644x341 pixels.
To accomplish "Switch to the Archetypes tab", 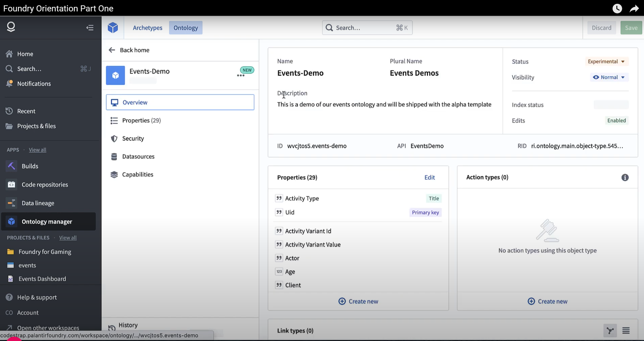I will tap(148, 28).
